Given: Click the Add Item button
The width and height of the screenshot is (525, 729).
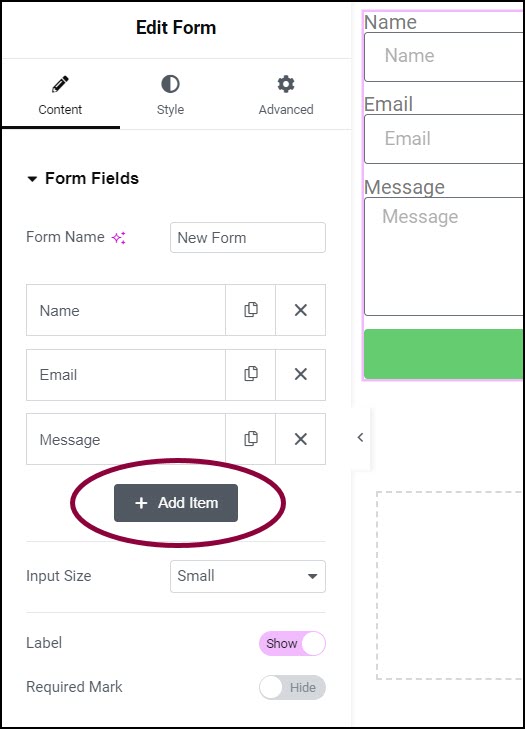Looking at the screenshot, I should 176,503.
